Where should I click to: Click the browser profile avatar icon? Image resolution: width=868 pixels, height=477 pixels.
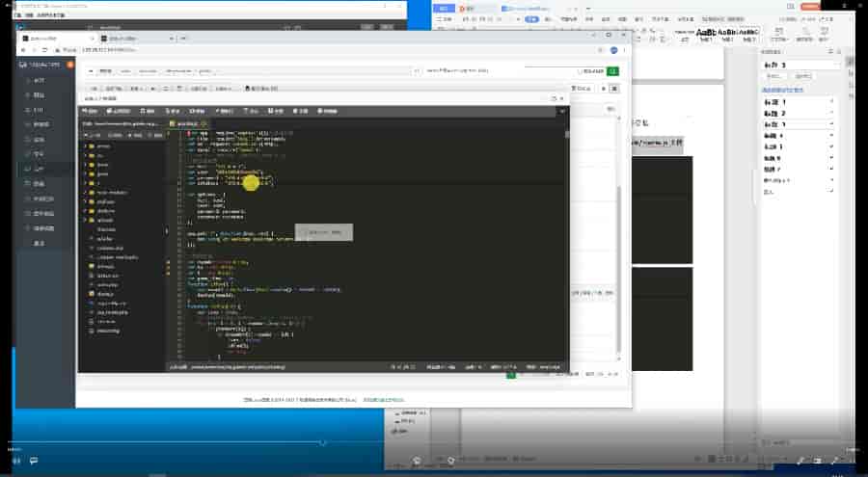pyautogui.click(x=611, y=49)
